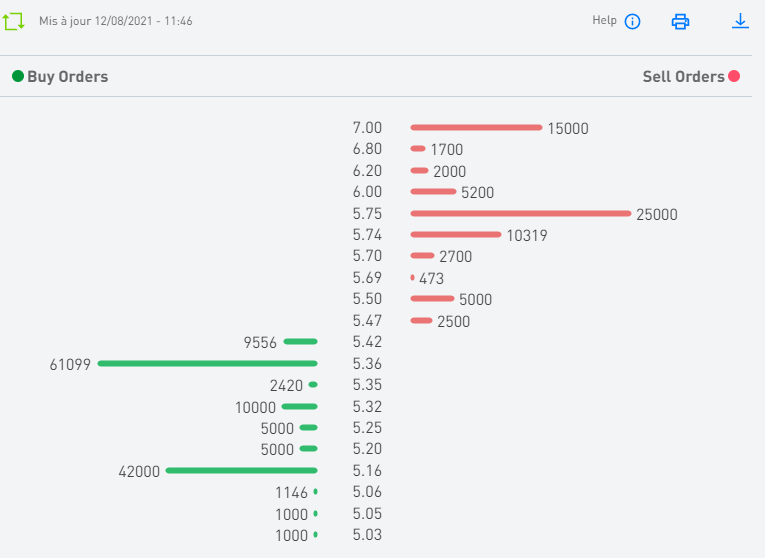Click the green refresh arrows icon
This screenshot has height=558, width=765.
13,21
